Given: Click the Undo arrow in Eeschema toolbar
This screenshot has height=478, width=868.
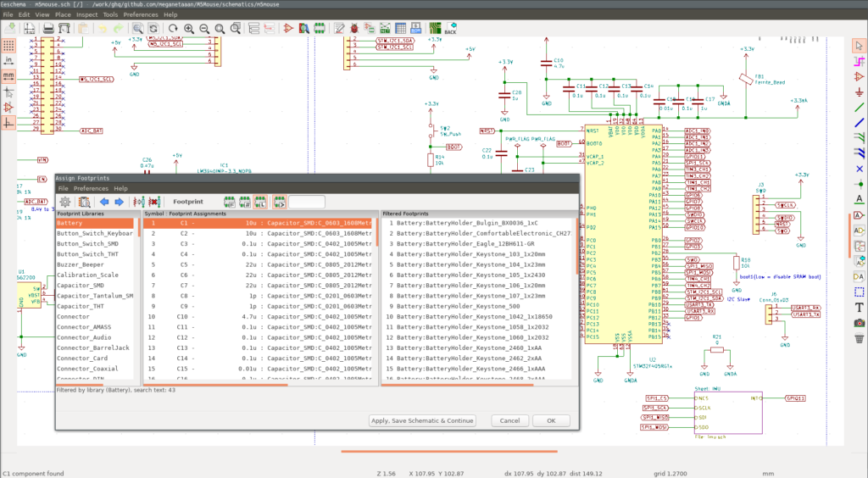Looking at the screenshot, I should click(x=102, y=28).
